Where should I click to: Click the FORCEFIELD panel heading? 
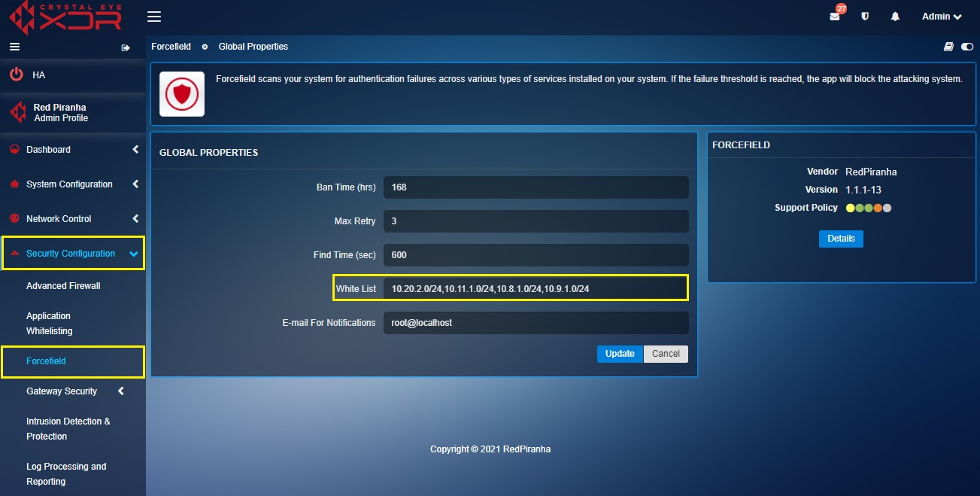click(x=741, y=145)
